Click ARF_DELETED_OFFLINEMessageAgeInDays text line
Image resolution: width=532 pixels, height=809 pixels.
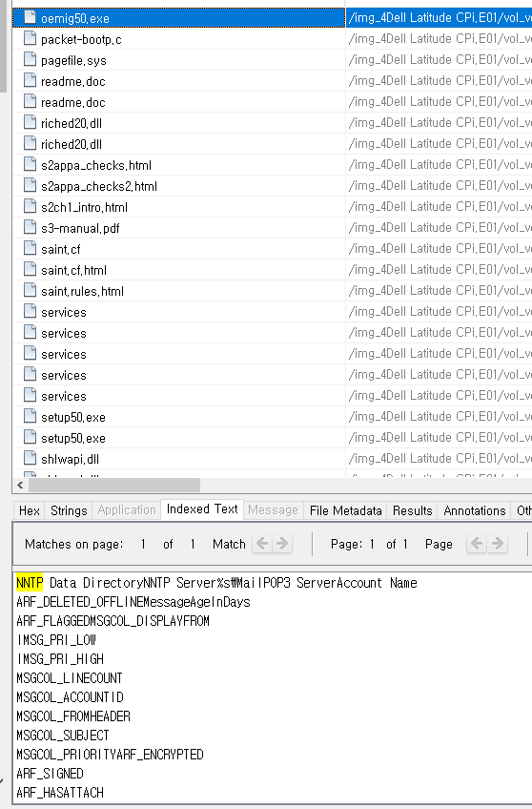pos(133,602)
